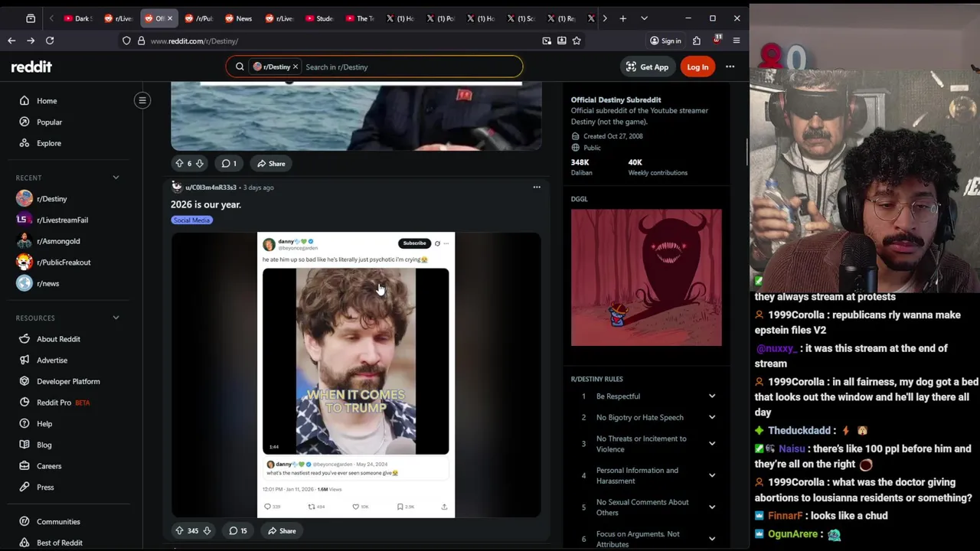Click the Get App button
This screenshot has width=980, height=551.
647,67
